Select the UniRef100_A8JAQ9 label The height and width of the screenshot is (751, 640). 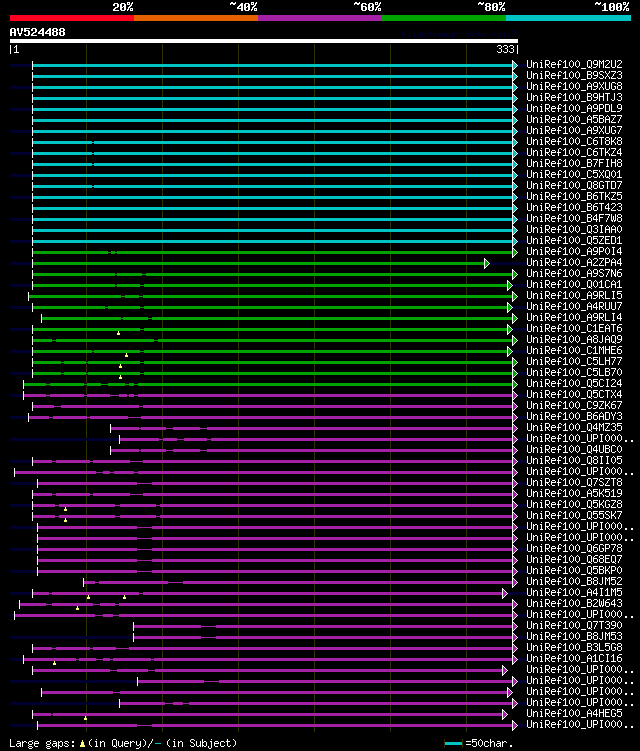coord(574,340)
